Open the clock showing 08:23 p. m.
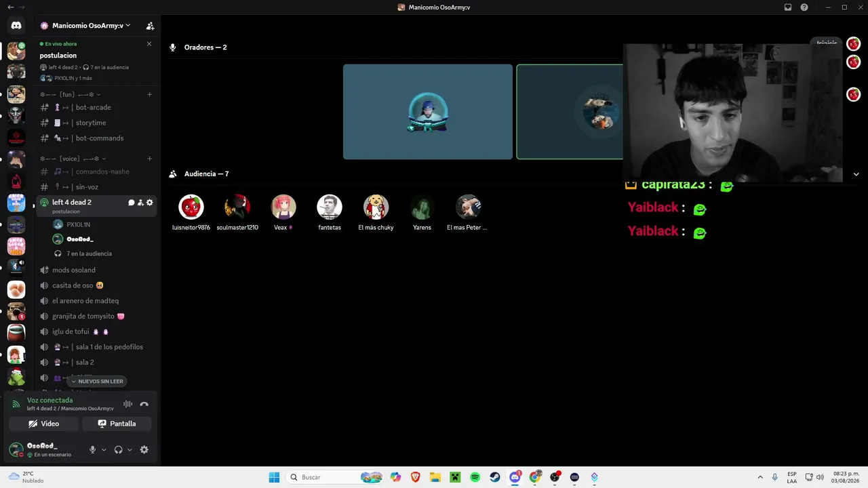 (846, 477)
